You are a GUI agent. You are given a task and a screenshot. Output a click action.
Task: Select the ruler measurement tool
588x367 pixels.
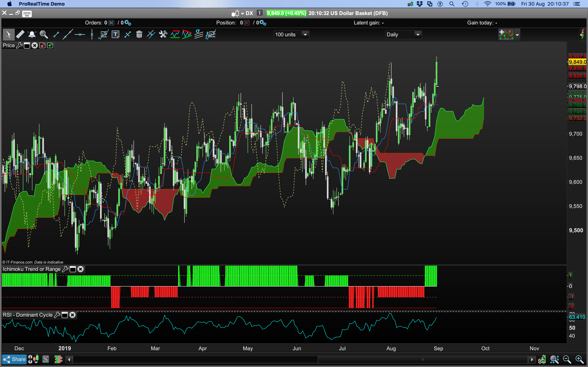20,34
